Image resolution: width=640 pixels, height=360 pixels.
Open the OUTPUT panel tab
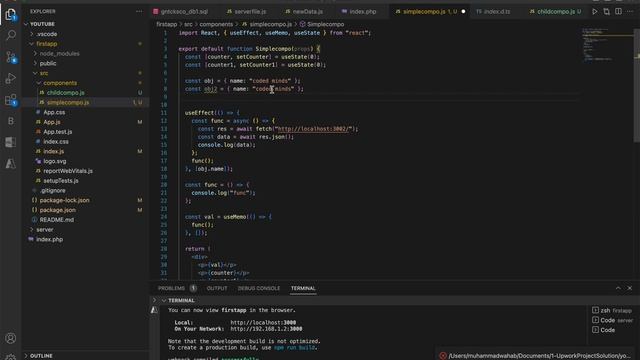(217, 288)
